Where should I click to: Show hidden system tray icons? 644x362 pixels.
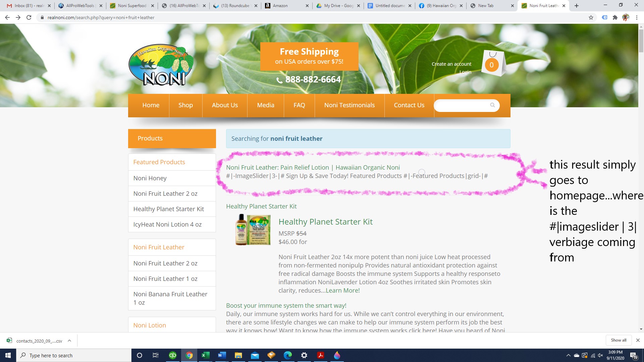coord(568,355)
